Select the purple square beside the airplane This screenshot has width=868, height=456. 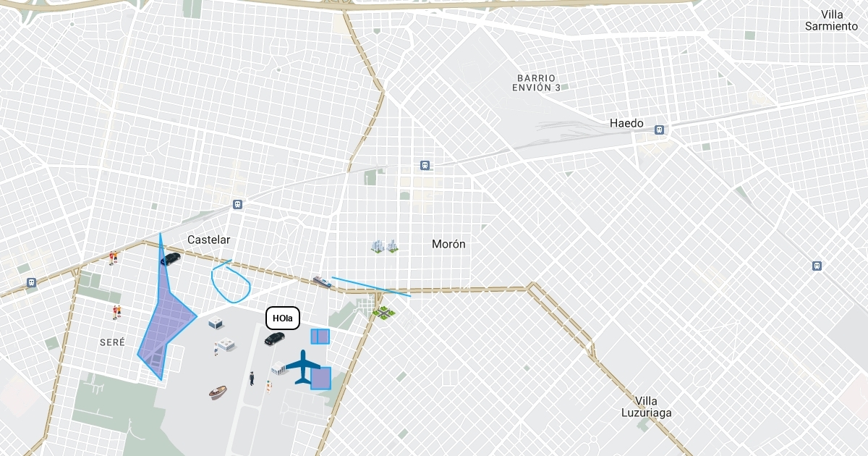(320, 378)
